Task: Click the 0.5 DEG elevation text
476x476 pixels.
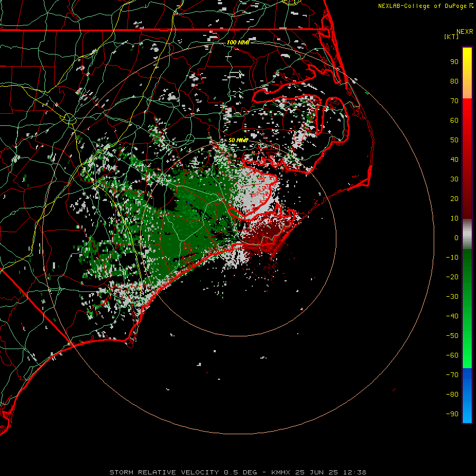Action: tap(241, 472)
